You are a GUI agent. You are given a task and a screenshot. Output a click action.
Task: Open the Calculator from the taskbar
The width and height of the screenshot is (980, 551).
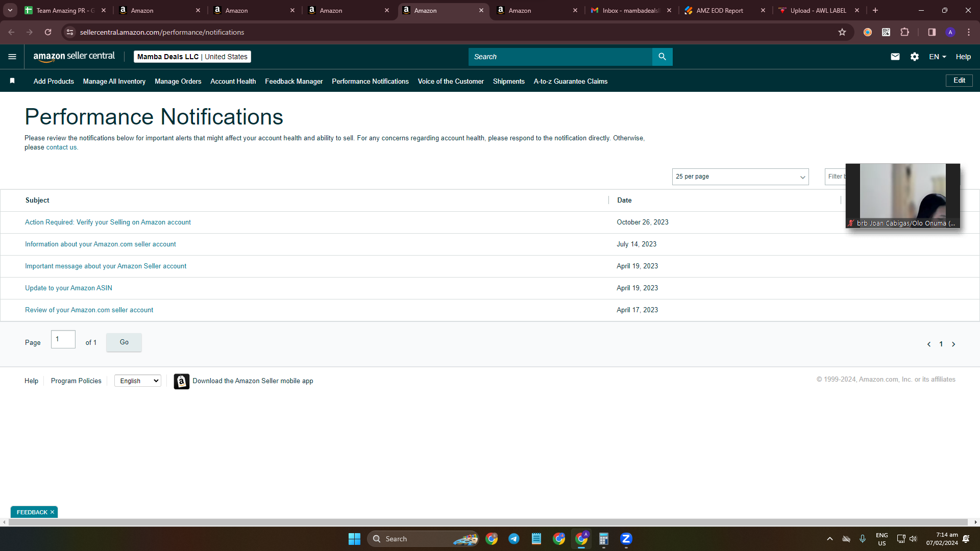point(604,539)
